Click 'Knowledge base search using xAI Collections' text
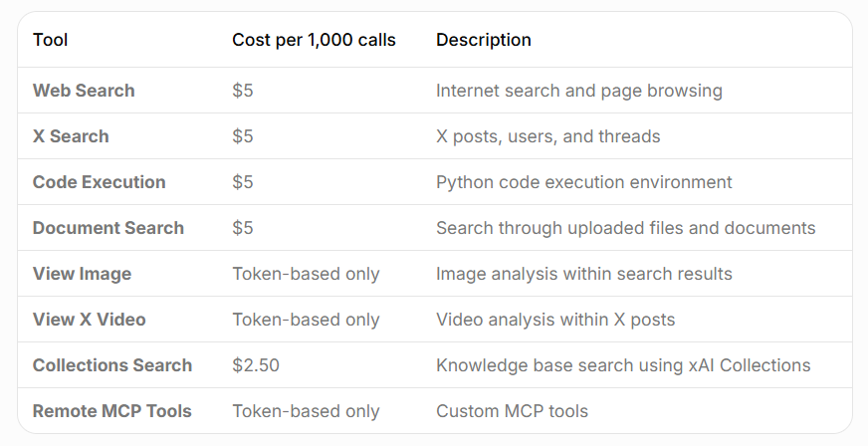868x446 pixels. pyautogui.click(x=622, y=365)
